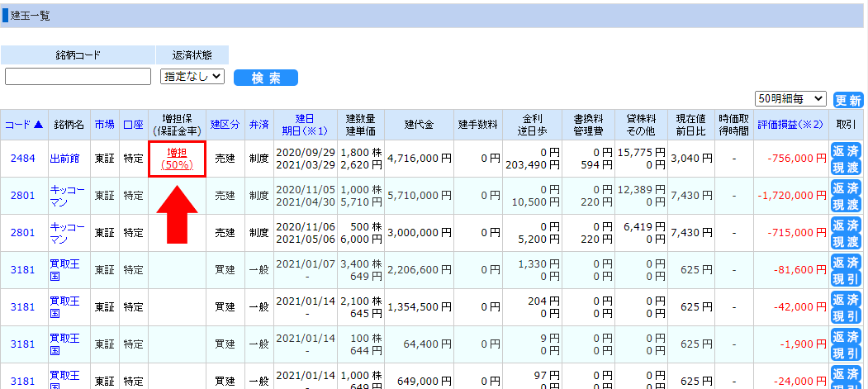Select the 2,206,600 円 建代金 cell
This screenshot has width=868, height=389.
click(419, 270)
